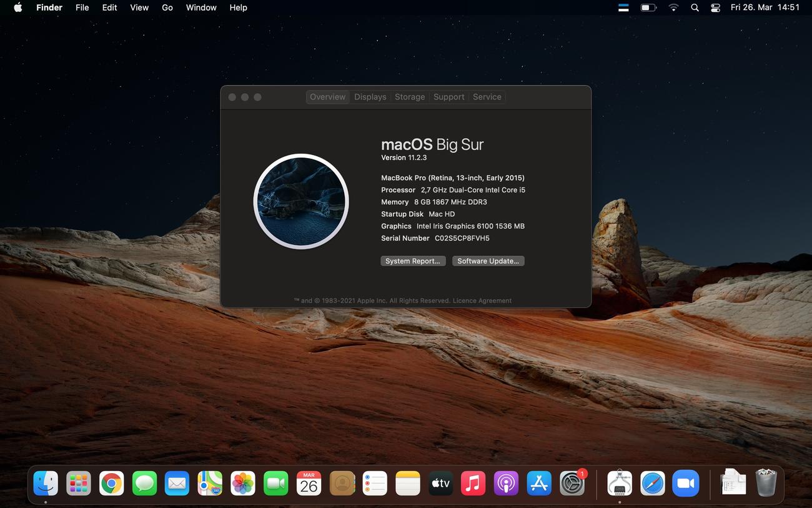Viewport: 812px width, 508px height.
Task: Open Zoom app in the dock
Action: click(x=686, y=483)
